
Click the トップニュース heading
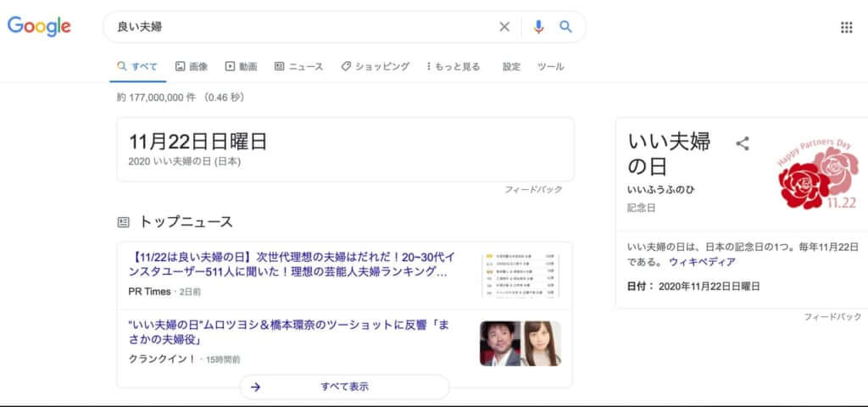pyautogui.click(x=186, y=222)
